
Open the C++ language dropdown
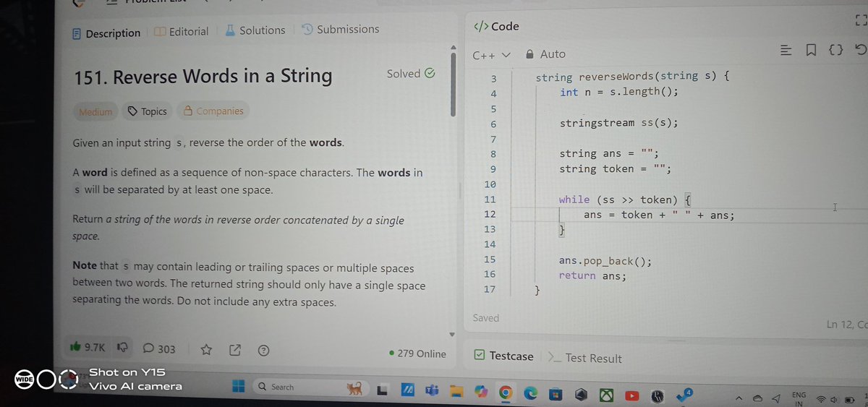click(x=491, y=55)
